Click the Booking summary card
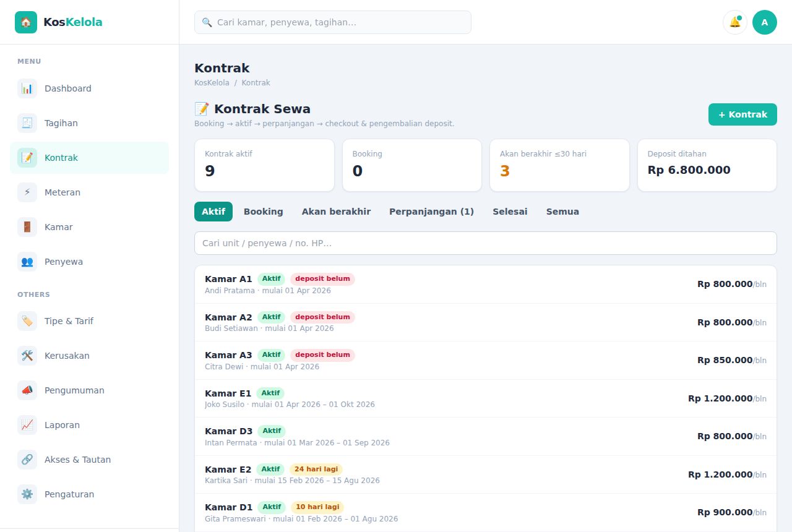 412,165
